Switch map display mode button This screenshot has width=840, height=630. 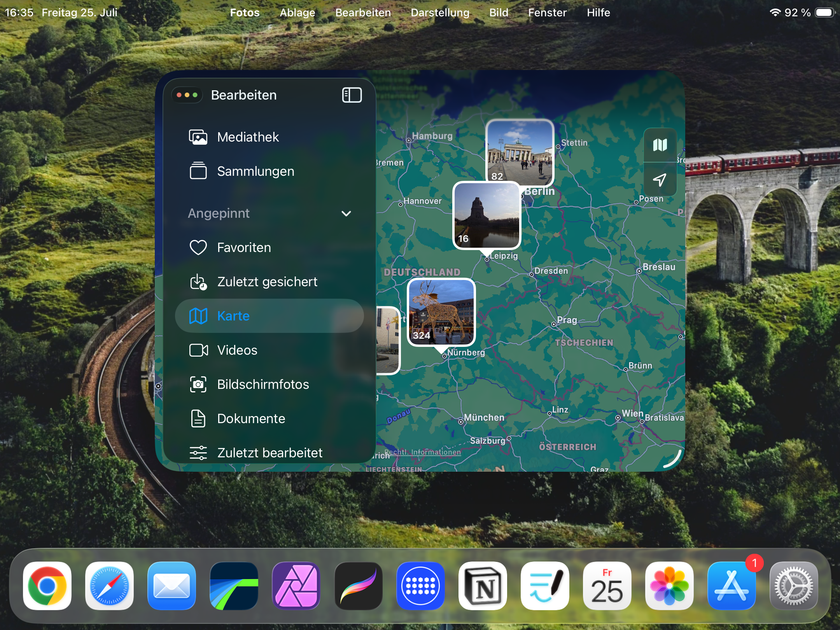[x=660, y=145]
